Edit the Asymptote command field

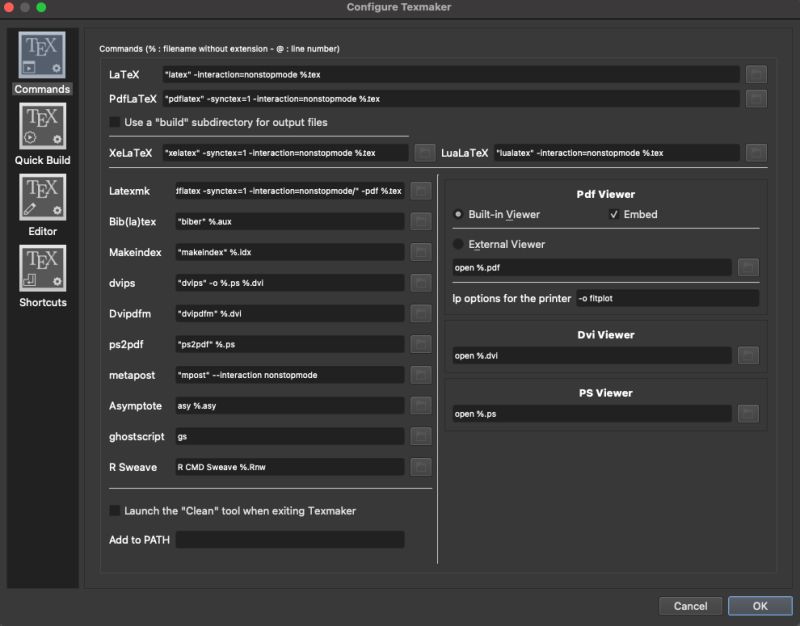pyautogui.click(x=290, y=406)
